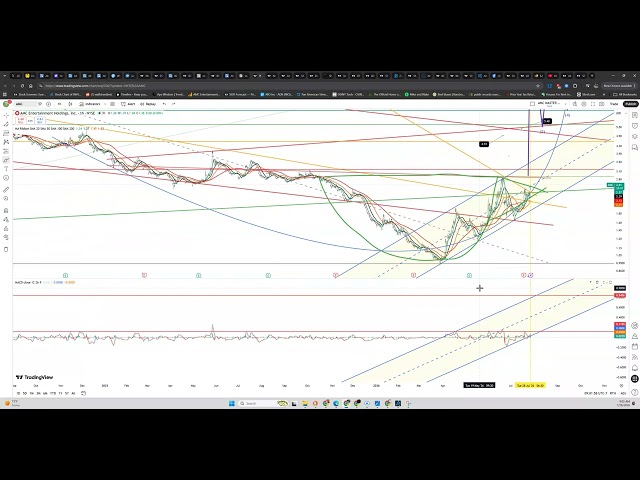Image resolution: width=640 pixels, height=480 pixels.
Task: Open the quick search icon top right
Action: tap(575, 104)
